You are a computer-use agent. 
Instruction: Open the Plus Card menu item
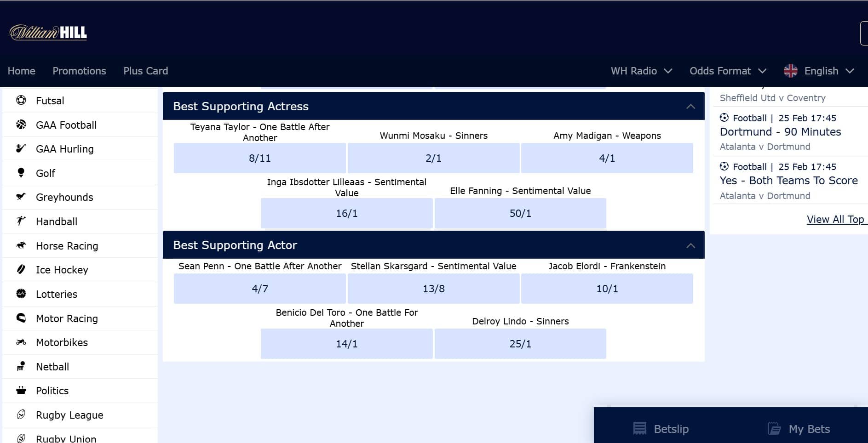(x=145, y=71)
